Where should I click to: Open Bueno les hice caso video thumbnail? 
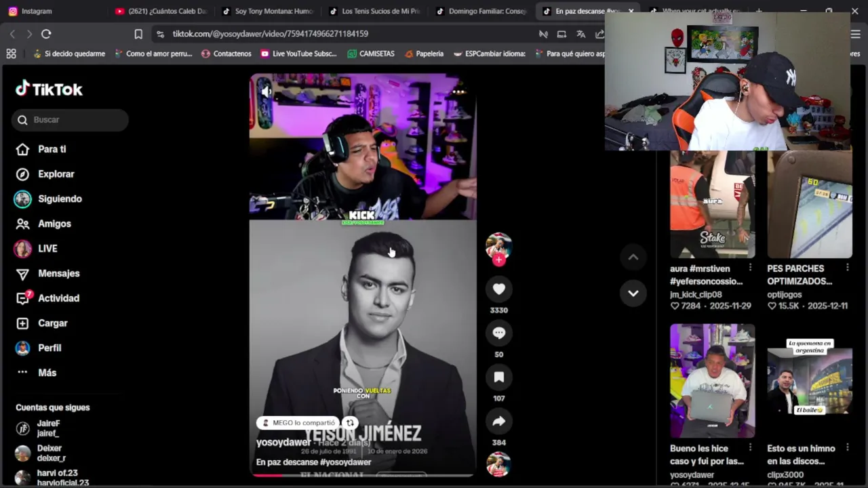click(x=712, y=381)
